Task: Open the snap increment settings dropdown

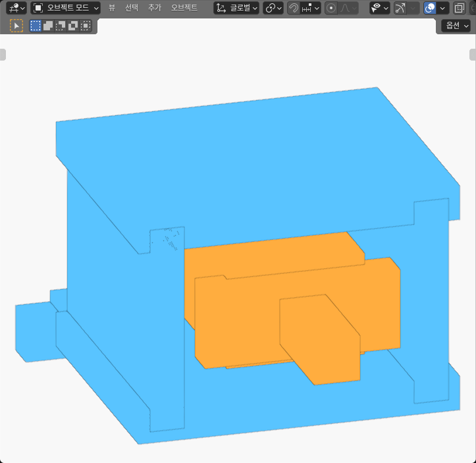Action: click(x=311, y=8)
